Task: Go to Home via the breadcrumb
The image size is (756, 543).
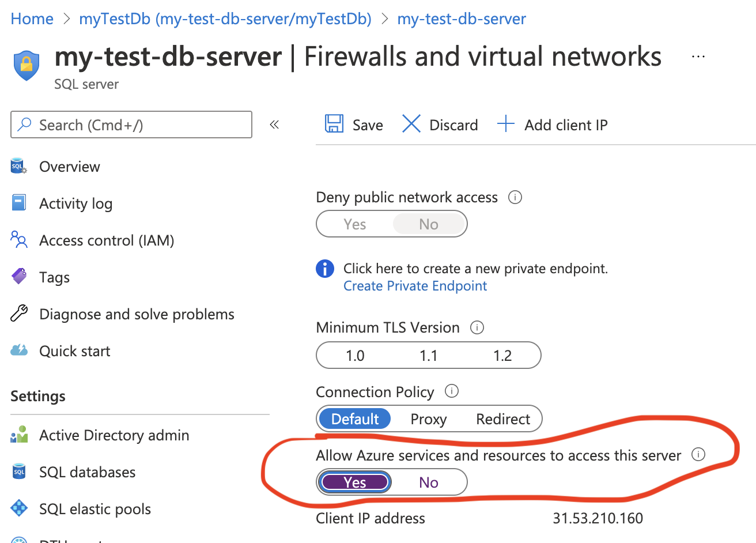Action: click(x=32, y=18)
